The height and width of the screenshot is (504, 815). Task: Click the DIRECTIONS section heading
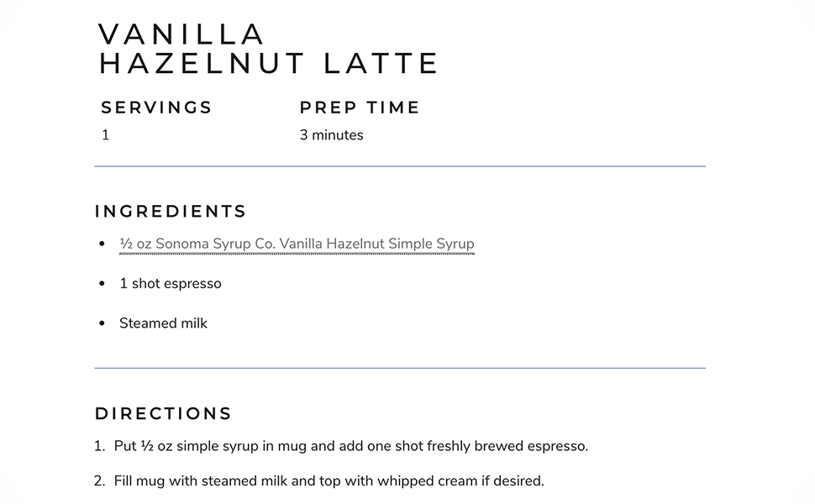click(163, 414)
